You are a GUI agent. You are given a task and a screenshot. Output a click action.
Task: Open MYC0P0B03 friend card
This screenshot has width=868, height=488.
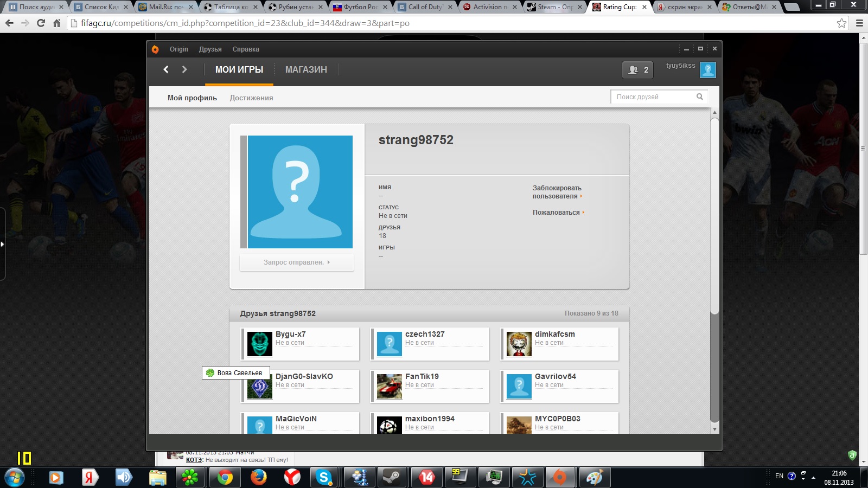coord(560,423)
